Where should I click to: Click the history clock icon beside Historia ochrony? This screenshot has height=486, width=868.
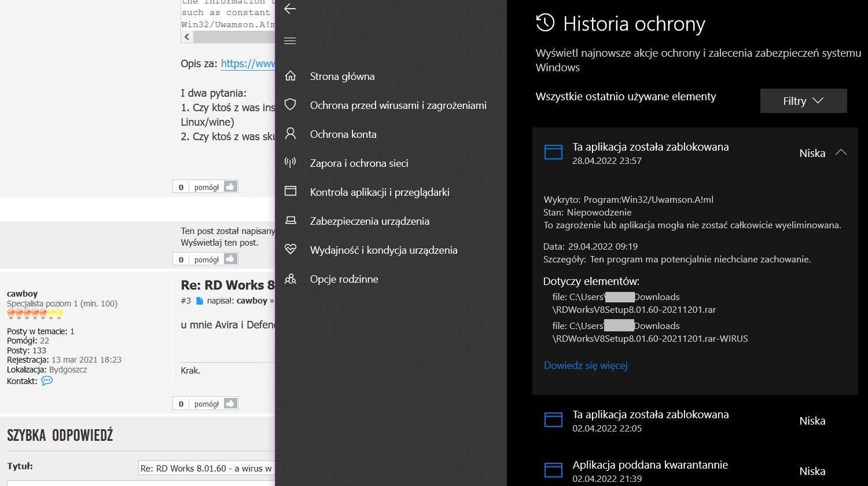point(545,23)
